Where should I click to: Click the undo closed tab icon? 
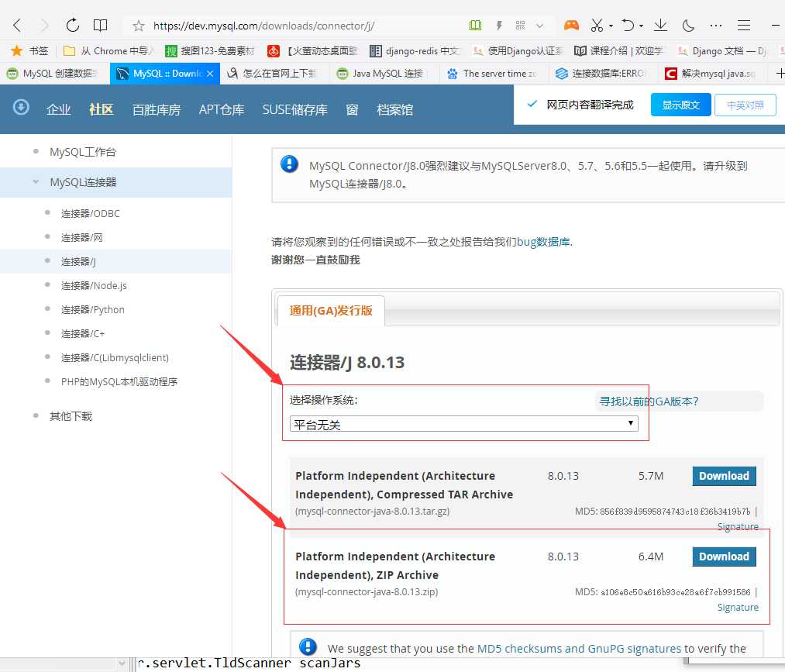[627, 25]
